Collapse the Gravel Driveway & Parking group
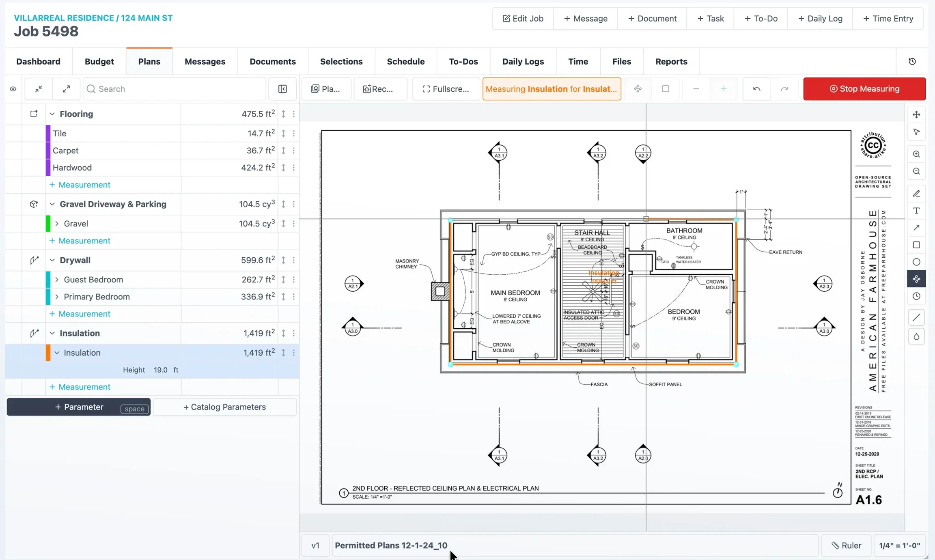The image size is (935, 560). [x=52, y=204]
